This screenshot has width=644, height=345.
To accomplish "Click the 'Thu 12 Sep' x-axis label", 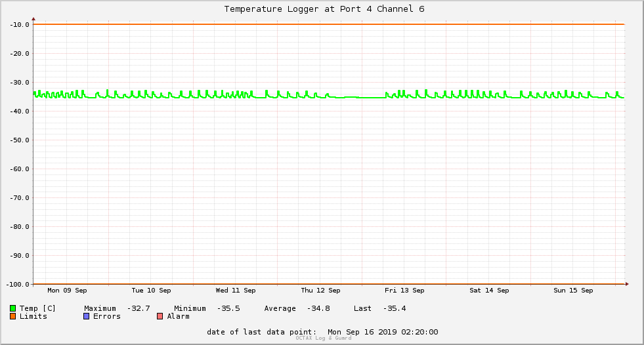I will 320,291.
